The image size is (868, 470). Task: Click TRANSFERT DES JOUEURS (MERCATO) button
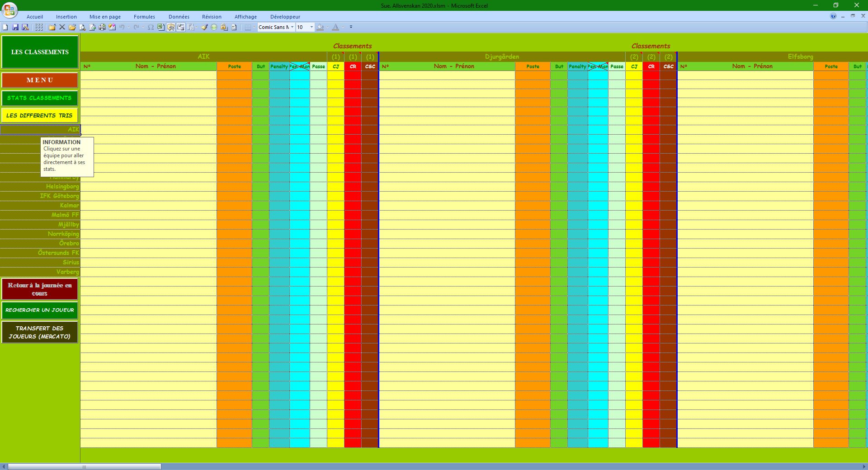[40, 332]
